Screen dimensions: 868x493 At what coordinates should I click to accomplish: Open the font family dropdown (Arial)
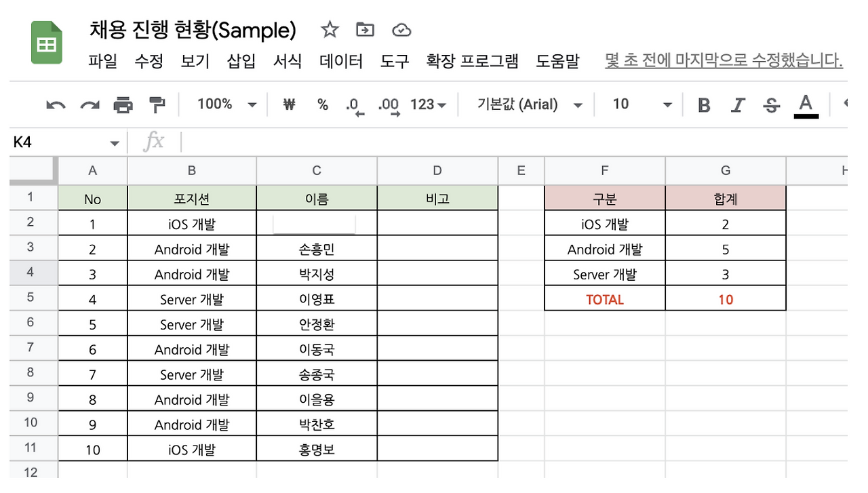point(530,104)
